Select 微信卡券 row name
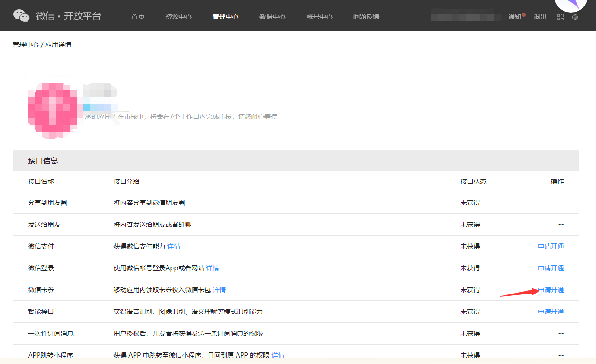 point(41,290)
